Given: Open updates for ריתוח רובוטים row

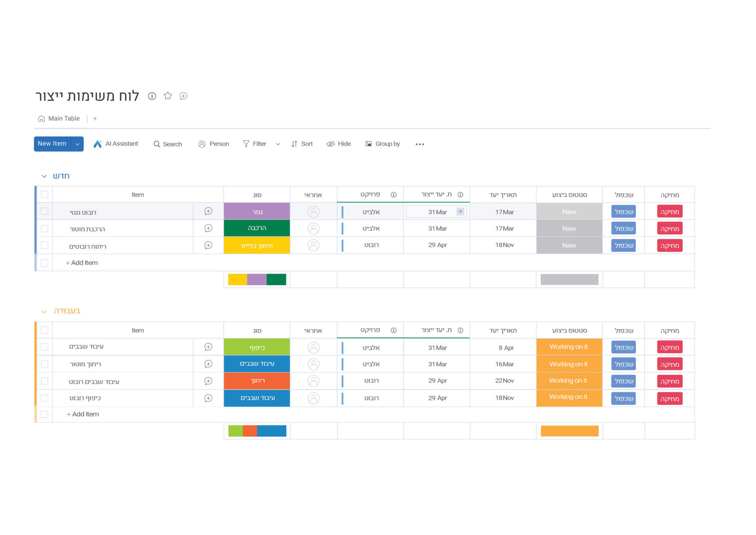Looking at the screenshot, I should point(209,245).
